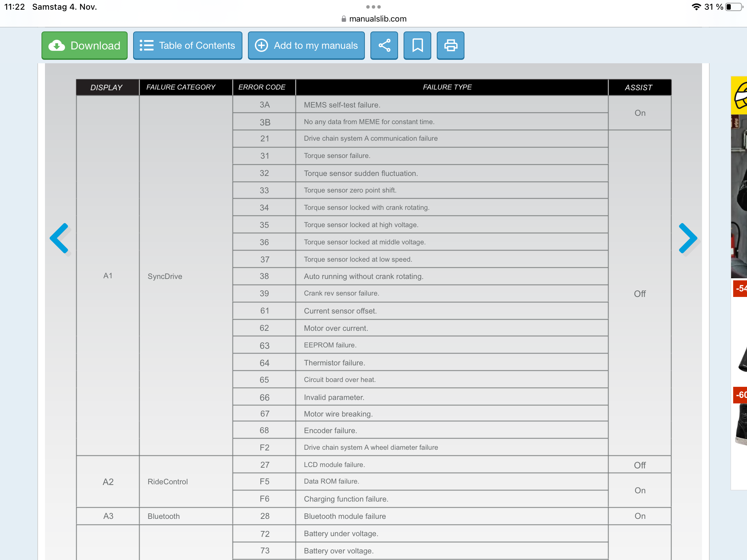Open the Table of Contents
The width and height of the screenshot is (747, 560).
(x=188, y=46)
